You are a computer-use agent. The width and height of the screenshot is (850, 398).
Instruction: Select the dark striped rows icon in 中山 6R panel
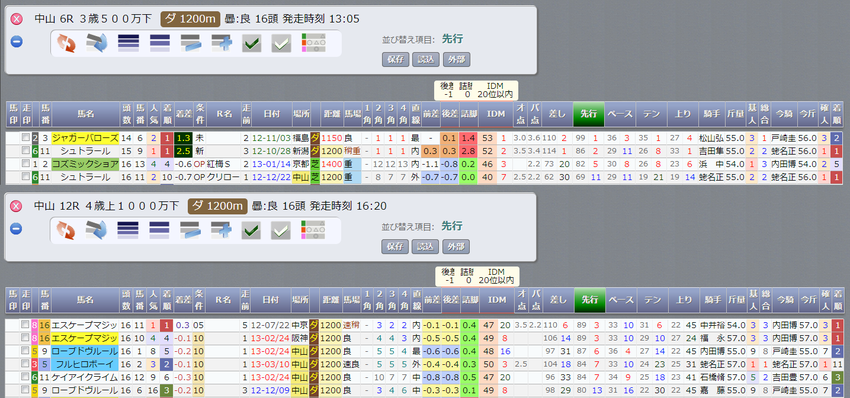(128, 43)
